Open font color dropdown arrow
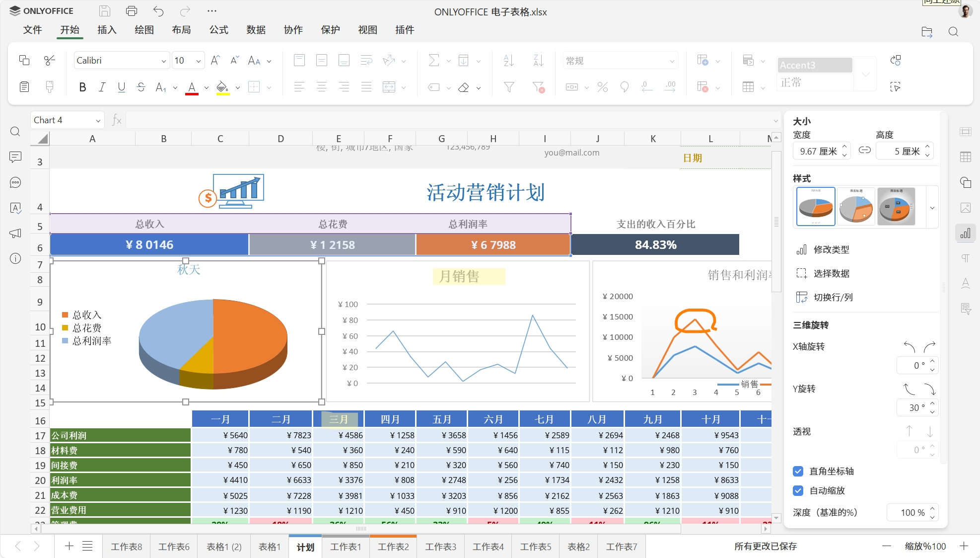Image resolution: width=980 pixels, height=558 pixels. point(207,88)
